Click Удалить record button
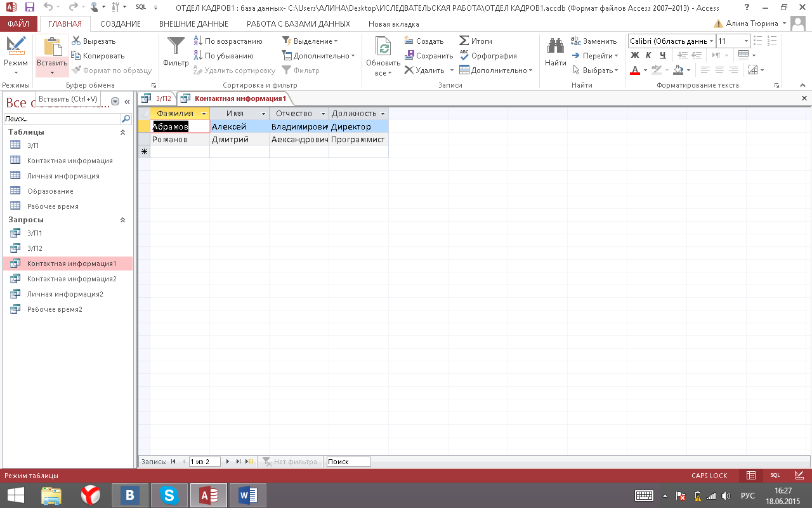Image resolution: width=812 pixels, height=508 pixels. 424,70
